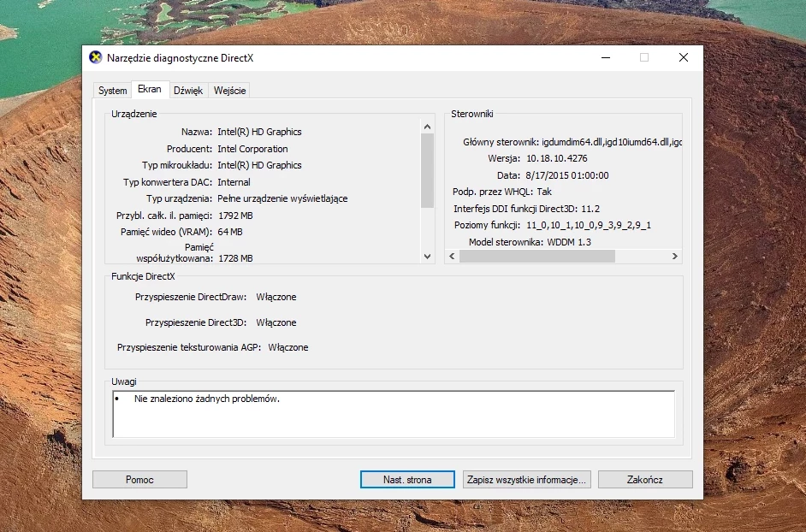Click the Typ mikroukładu chip type value
Screen dimensions: 806x532
point(259,166)
